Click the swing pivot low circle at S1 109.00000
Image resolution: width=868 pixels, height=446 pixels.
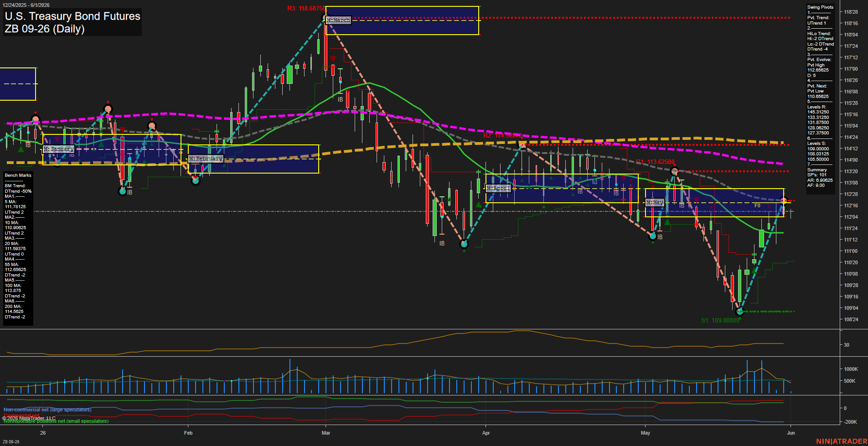(x=739, y=312)
